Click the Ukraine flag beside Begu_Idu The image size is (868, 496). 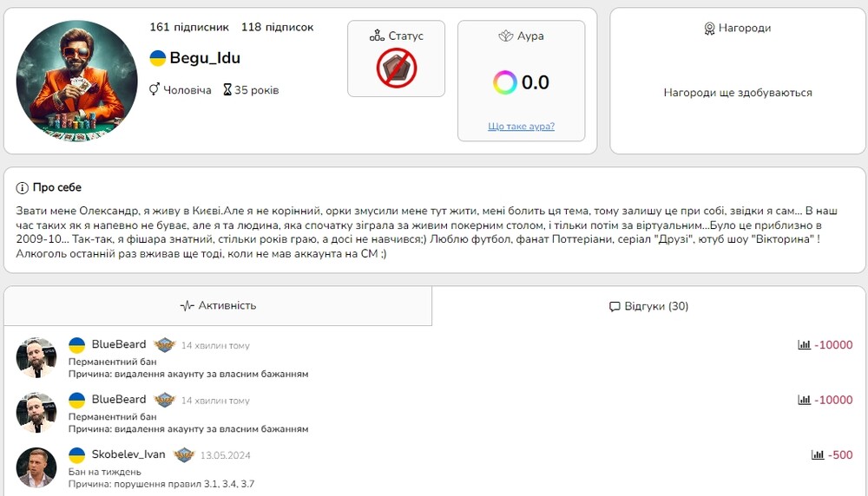pos(158,58)
